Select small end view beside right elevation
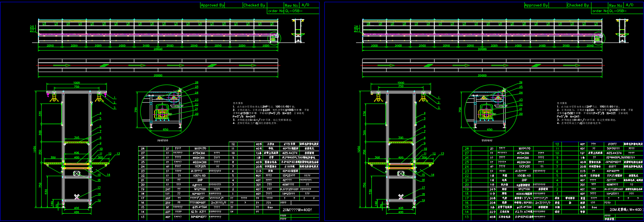 [x=622, y=30]
